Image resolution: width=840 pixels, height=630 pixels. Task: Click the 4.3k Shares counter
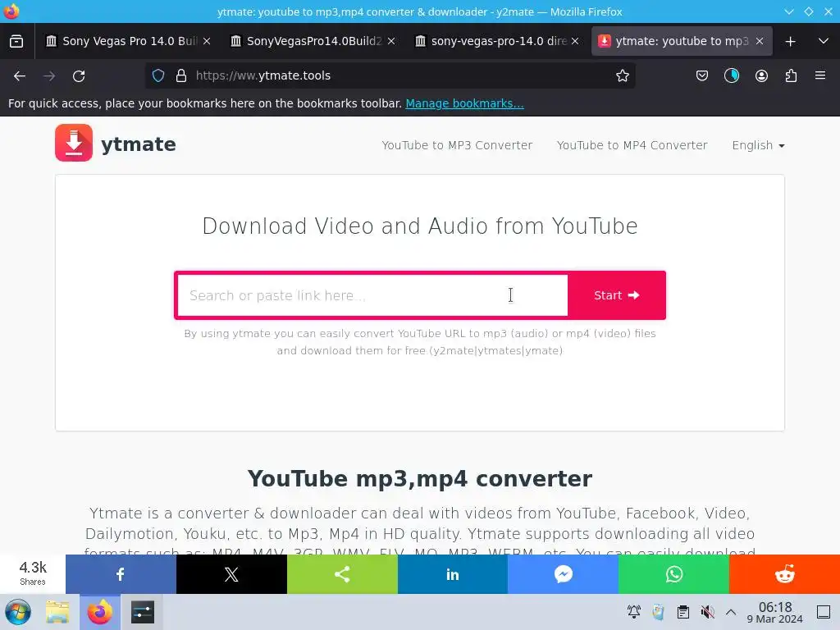pyautogui.click(x=33, y=573)
